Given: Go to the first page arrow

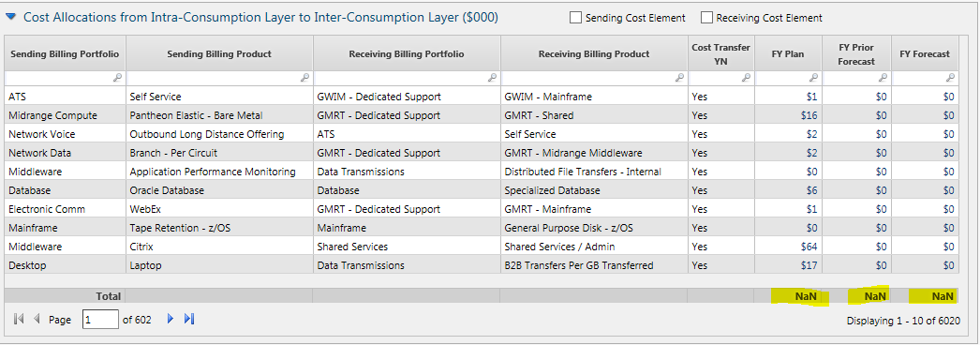Looking at the screenshot, I should pyautogui.click(x=19, y=320).
